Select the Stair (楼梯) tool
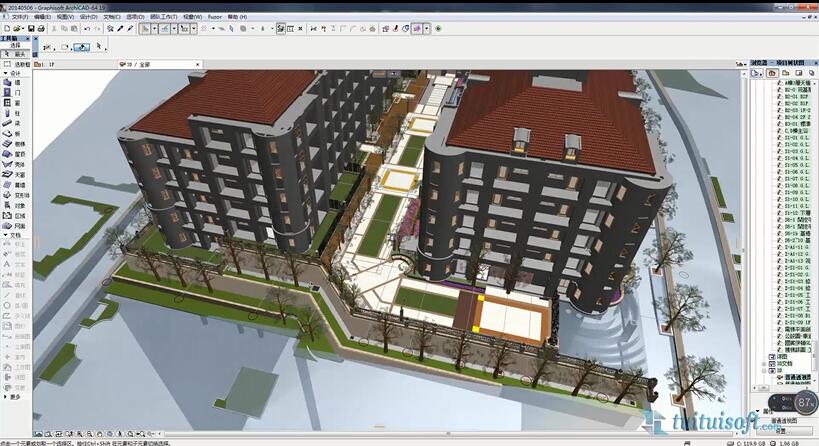Viewport: 819px width, 446px height. [12, 144]
